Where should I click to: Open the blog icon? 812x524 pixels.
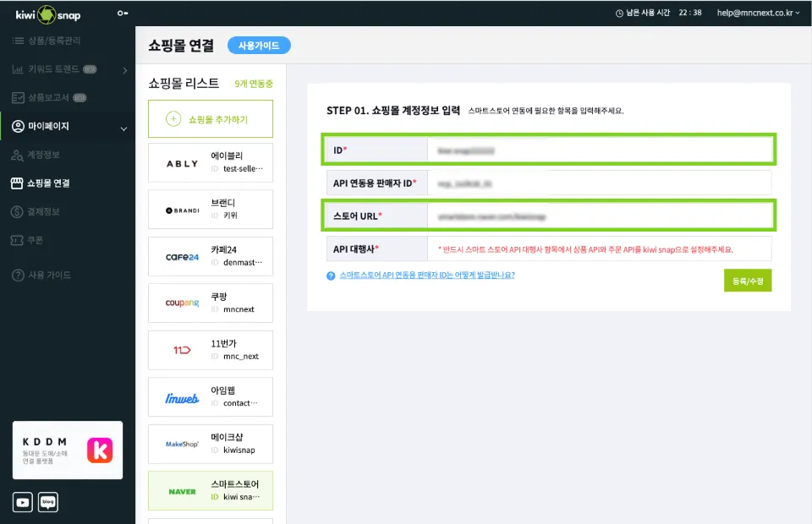[48, 502]
